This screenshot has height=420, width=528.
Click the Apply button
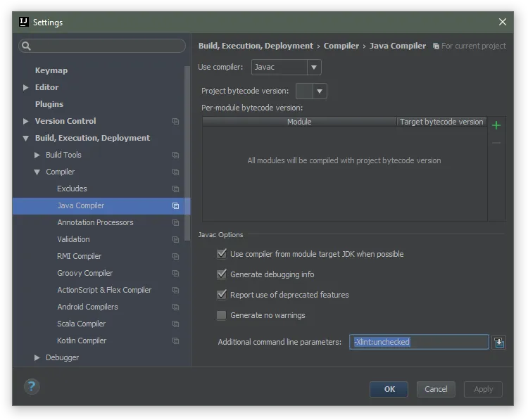coord(483,389)
